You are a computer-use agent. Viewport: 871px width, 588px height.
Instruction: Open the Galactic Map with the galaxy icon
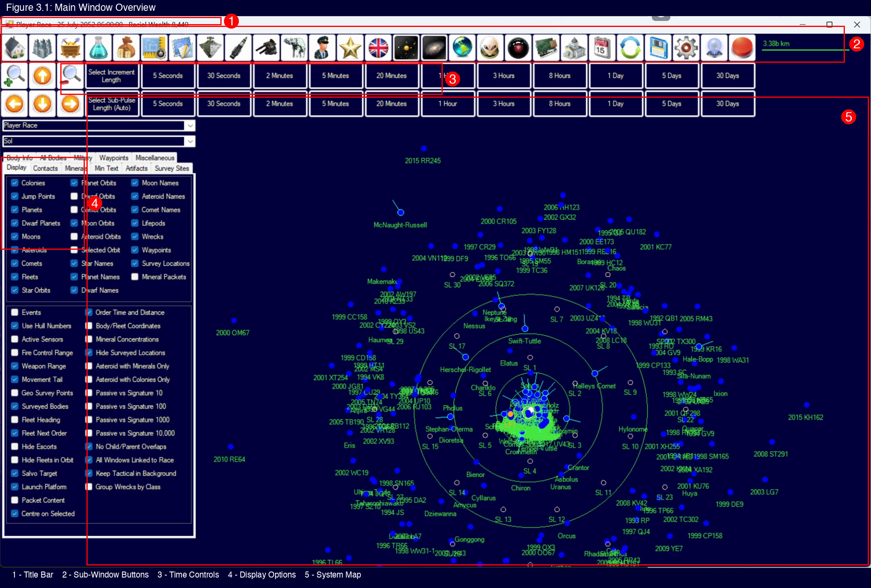[x=434, y=47]
